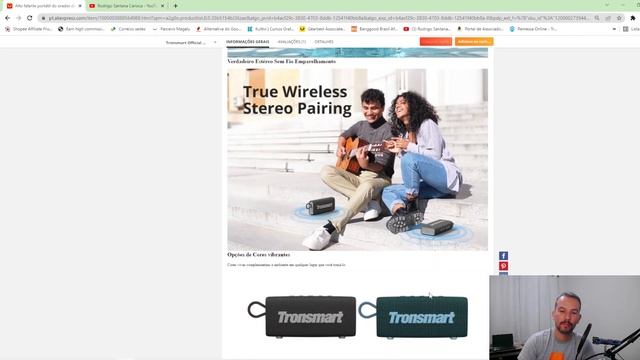This screenshot has width=640, height=360.
Task: Select the AliExpress product browser tab
Action: pos(44,6)
